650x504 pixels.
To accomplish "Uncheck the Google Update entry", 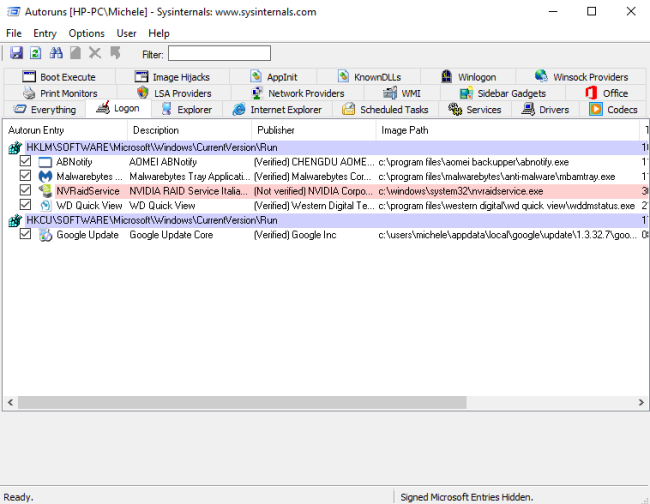I will click(25, 234).
